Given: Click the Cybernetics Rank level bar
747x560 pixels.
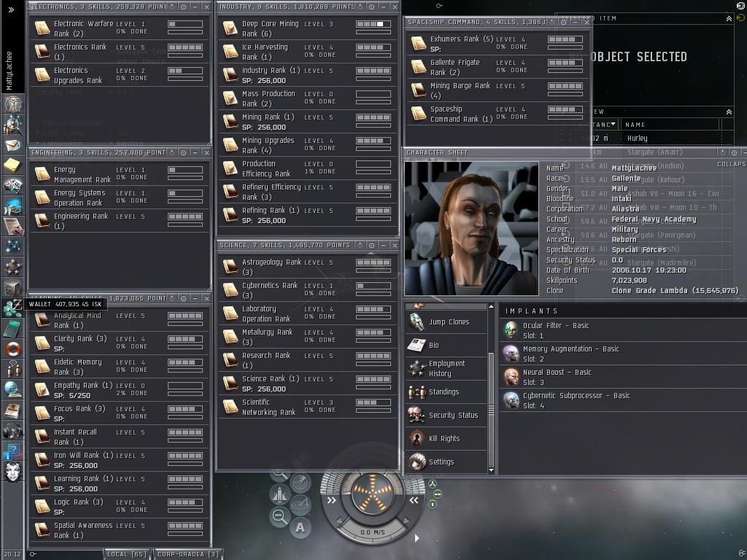Looking at the screenshot, I should coord(373,286).
